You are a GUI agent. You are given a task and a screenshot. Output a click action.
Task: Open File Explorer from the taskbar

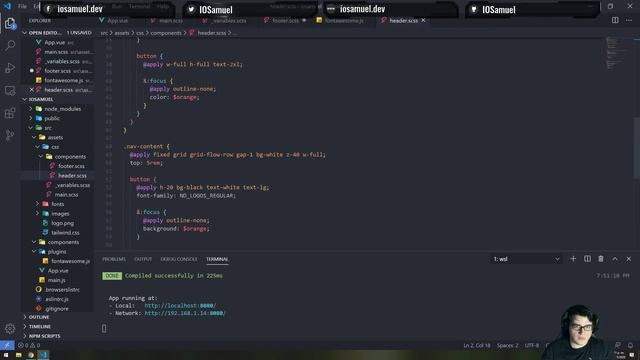click(x=18, y=355)
